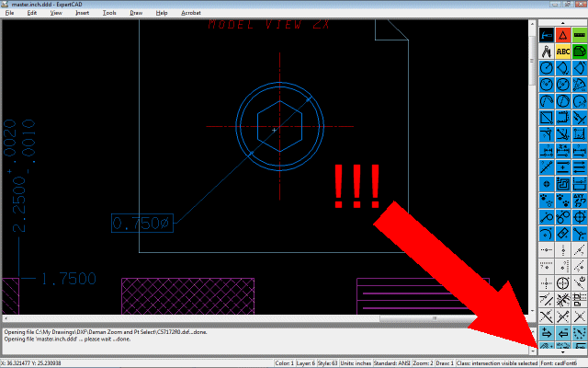Click the left arrow minus icon
Viewport: 588px width, 368px height.
point(563,333)
